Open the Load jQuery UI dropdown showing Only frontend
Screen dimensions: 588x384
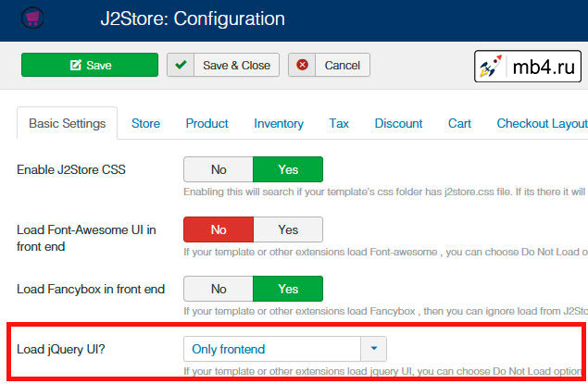(x=285, y=349)
